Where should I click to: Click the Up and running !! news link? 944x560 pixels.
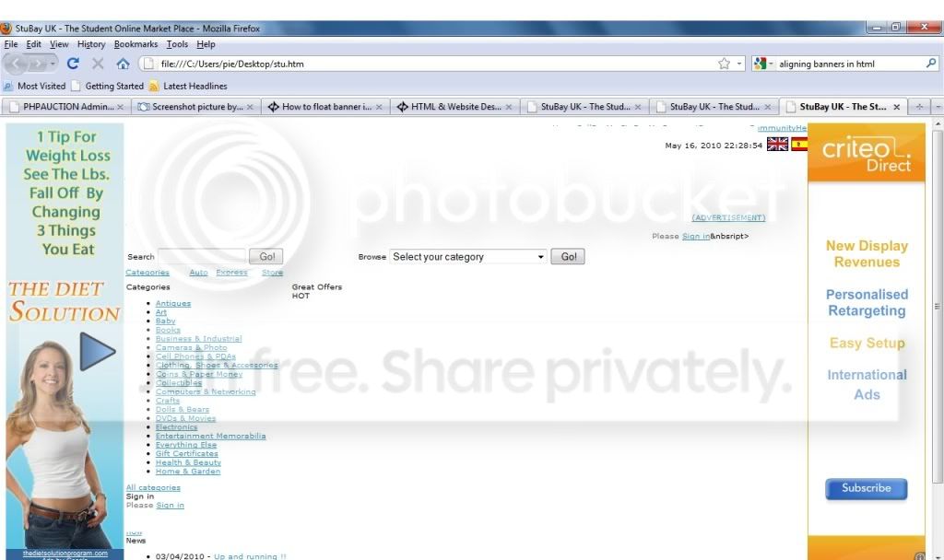[x=250, y=556]
